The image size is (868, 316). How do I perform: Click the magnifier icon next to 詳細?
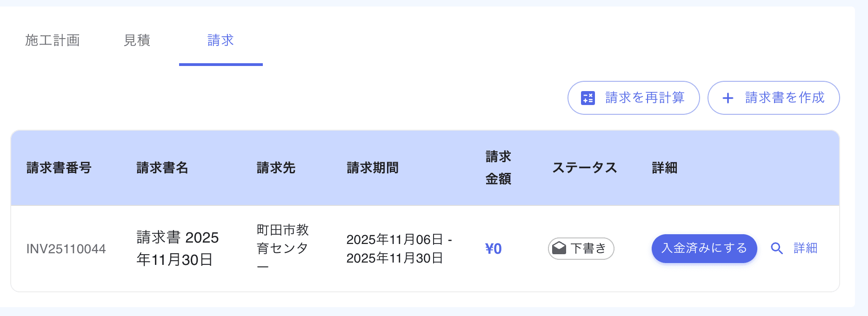tap(777, 248)
